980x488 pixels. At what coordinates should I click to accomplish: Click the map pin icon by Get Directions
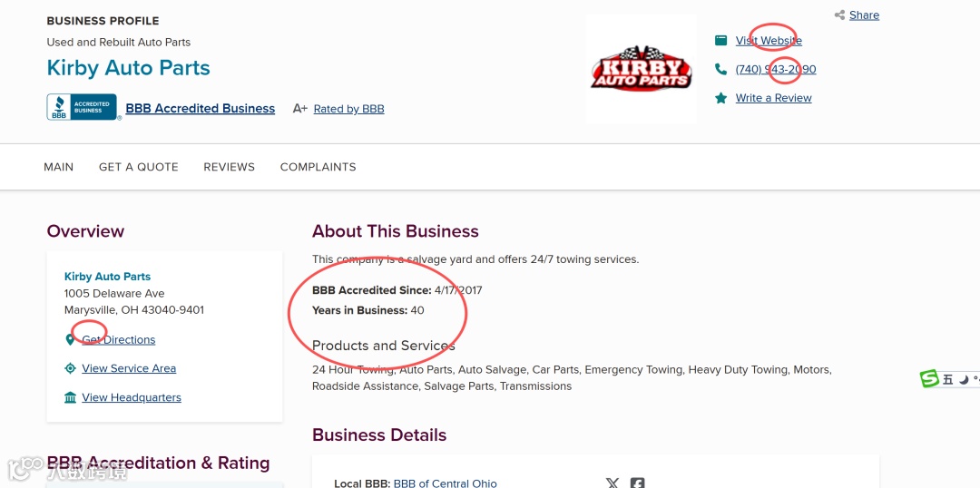(x=70, y=340)
